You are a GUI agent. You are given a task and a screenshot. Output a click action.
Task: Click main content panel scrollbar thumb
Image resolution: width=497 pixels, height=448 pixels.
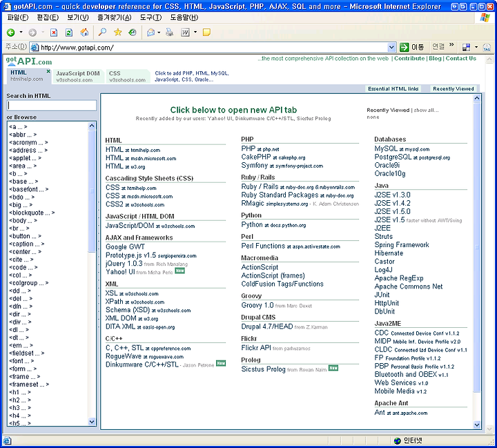pos(477,247)
